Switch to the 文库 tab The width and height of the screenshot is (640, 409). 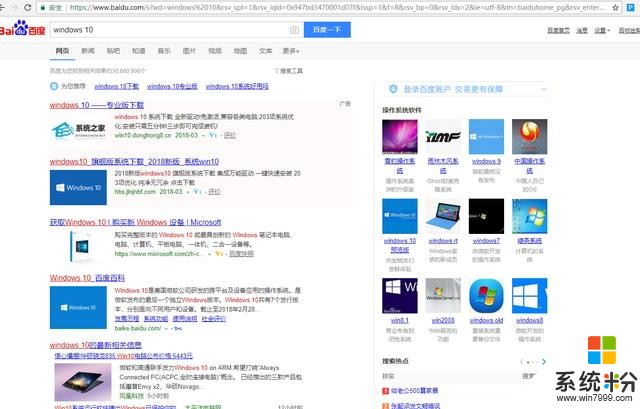click(265, 51)
